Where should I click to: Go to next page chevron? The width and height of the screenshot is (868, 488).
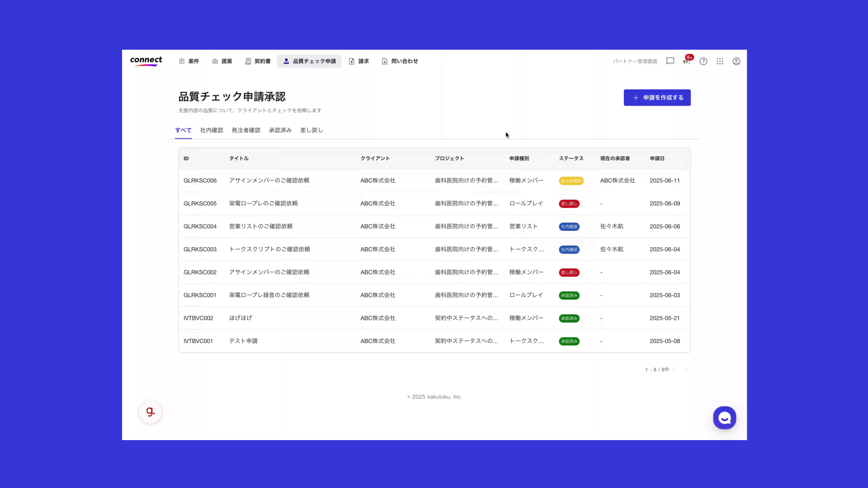[x=686, y=370]
